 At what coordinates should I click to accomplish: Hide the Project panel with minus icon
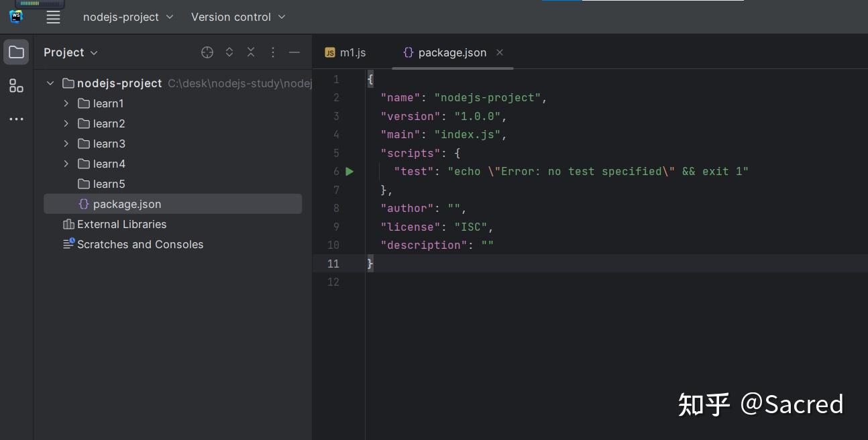click(x=294, y=52)
